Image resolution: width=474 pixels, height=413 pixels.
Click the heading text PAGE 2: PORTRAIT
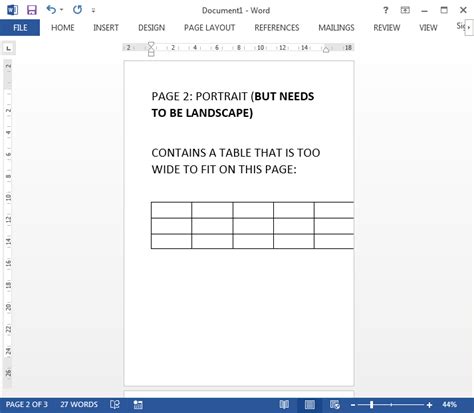(x=199, y=97)
